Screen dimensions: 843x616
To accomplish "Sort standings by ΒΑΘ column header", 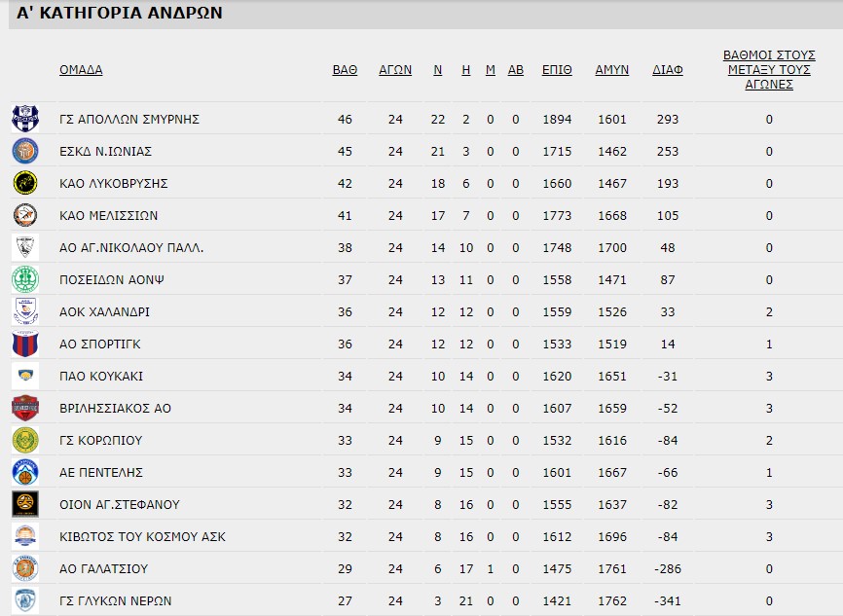I will (345, 70).
